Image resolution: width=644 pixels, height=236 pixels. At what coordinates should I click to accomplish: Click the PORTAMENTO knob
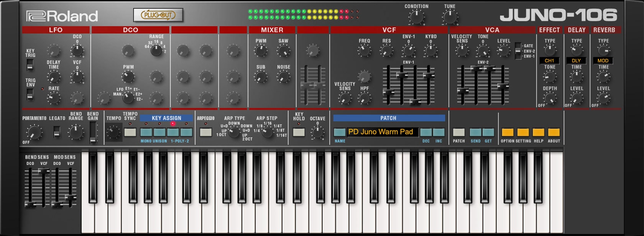34,133
